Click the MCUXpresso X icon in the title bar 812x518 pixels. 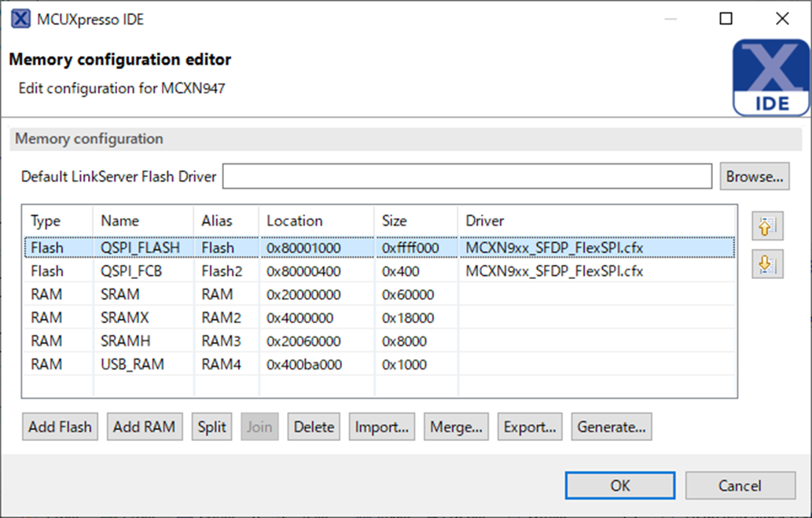pyautogui.click(x=20, y=18)
